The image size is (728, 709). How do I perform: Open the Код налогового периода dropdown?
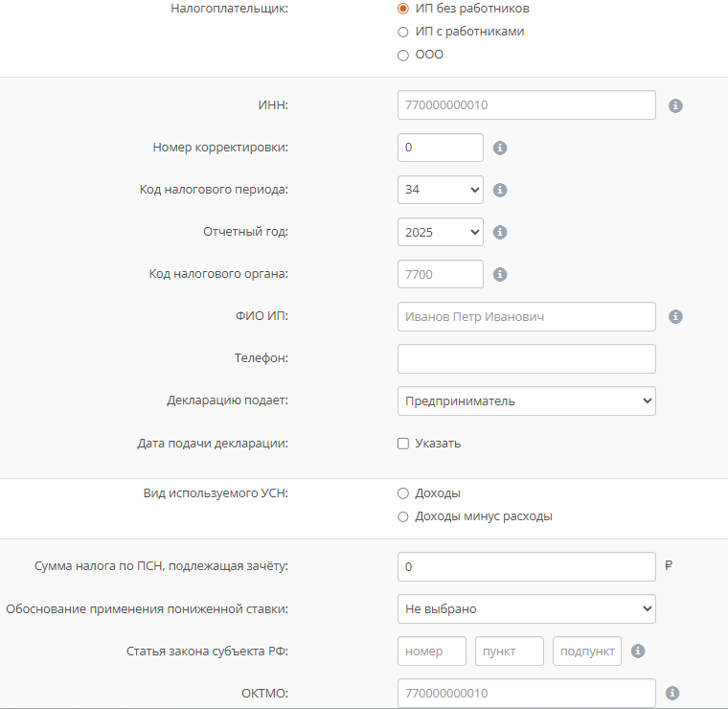441,190
